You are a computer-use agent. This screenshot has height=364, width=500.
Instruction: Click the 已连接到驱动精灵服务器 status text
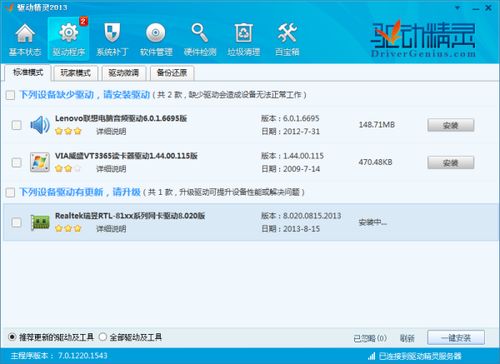coord(420,356)
